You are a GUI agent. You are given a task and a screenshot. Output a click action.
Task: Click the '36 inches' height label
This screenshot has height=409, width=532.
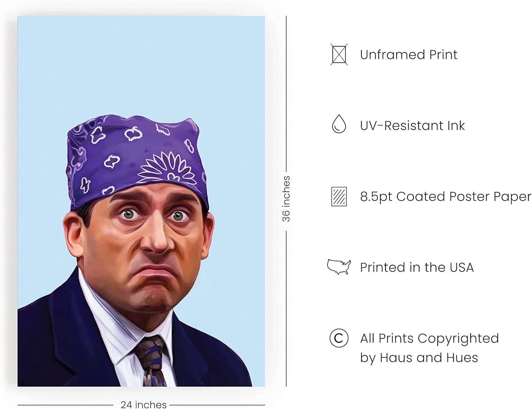(286, 199)
